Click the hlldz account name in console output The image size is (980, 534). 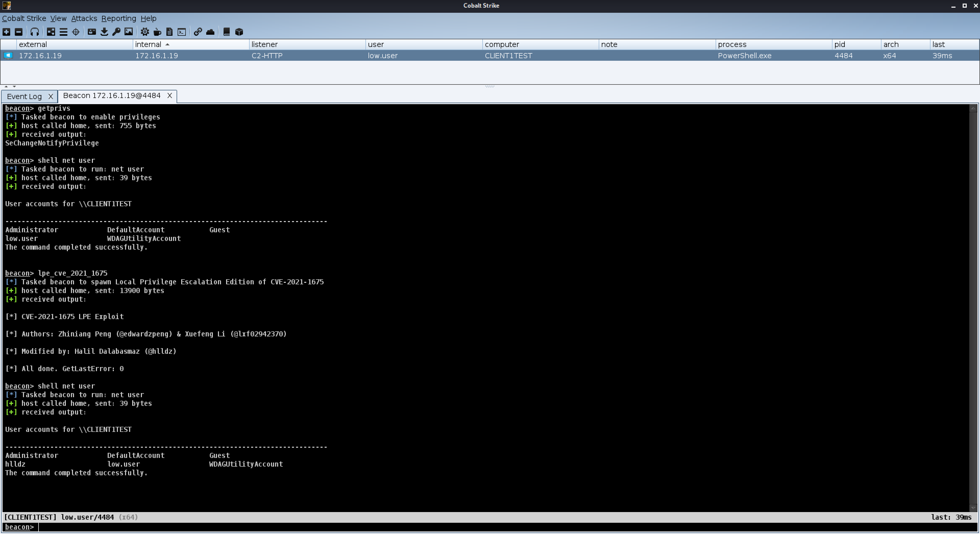[15, 464]
